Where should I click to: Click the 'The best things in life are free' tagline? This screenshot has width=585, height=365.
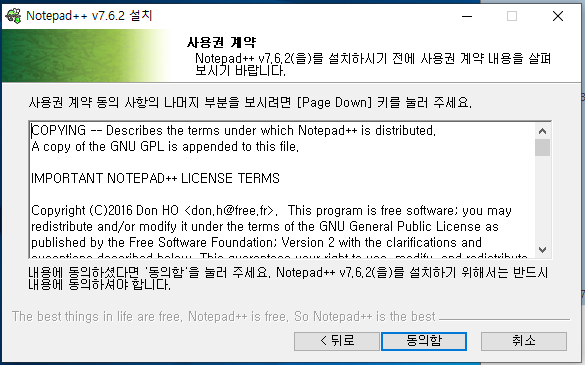(223, 316)
